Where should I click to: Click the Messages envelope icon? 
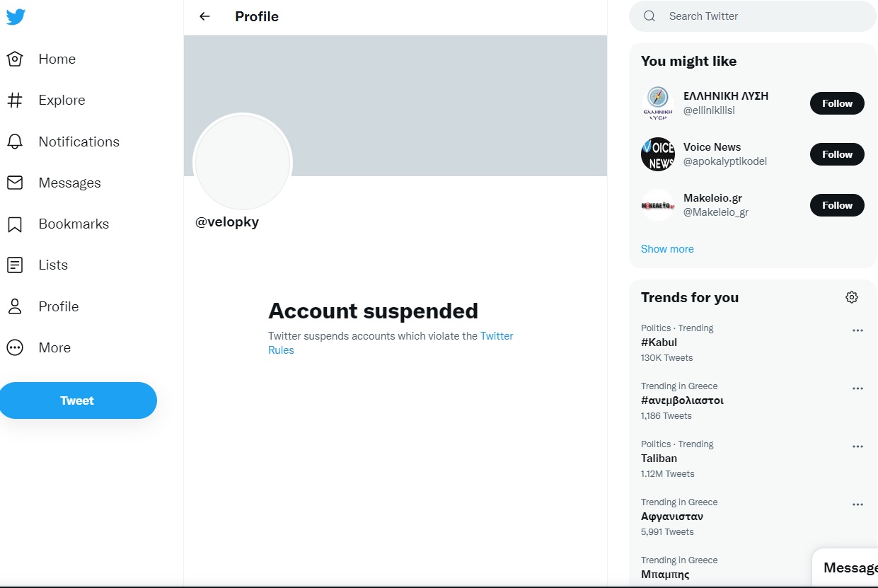pos(15,183)
